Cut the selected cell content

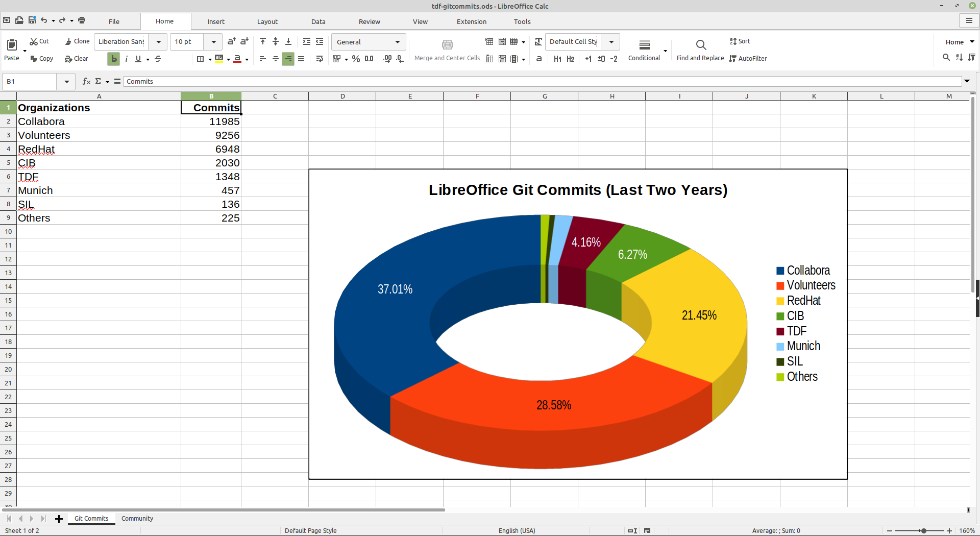click(39, 41)
